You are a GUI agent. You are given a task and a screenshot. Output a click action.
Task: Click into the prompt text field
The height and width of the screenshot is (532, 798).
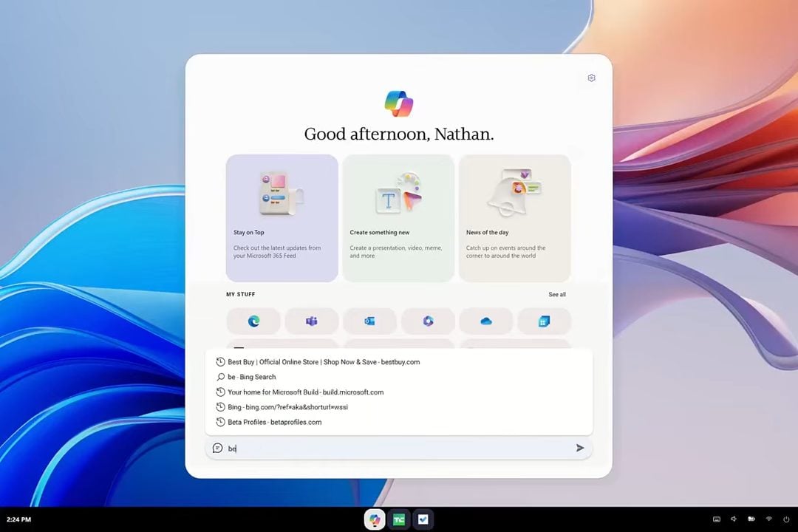[399, 449]
